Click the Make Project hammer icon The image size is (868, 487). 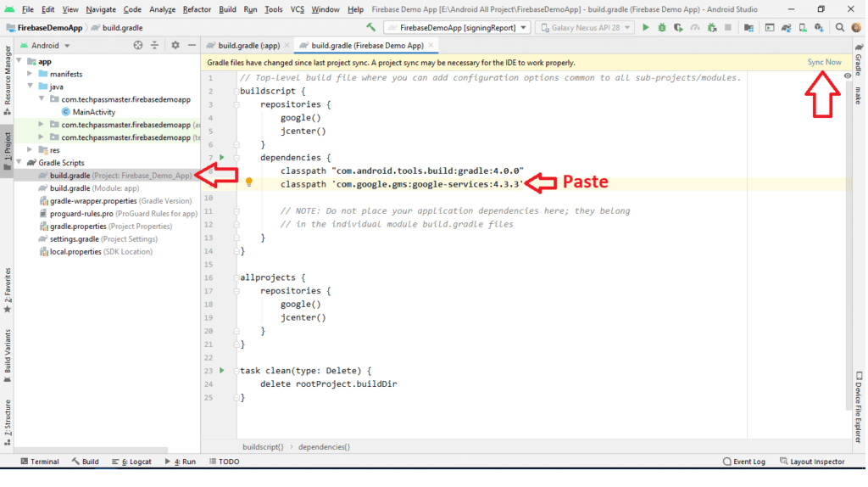pyautogui.click(x=370, y=27)
